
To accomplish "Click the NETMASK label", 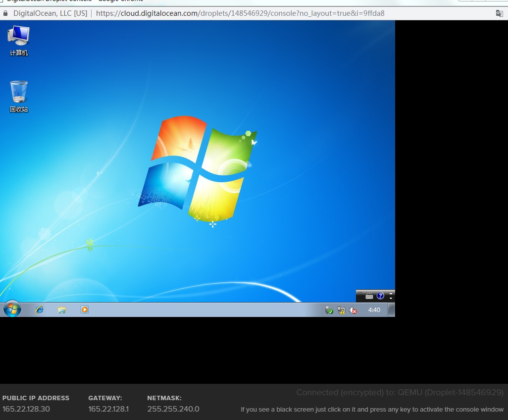I will pos(164,398).
